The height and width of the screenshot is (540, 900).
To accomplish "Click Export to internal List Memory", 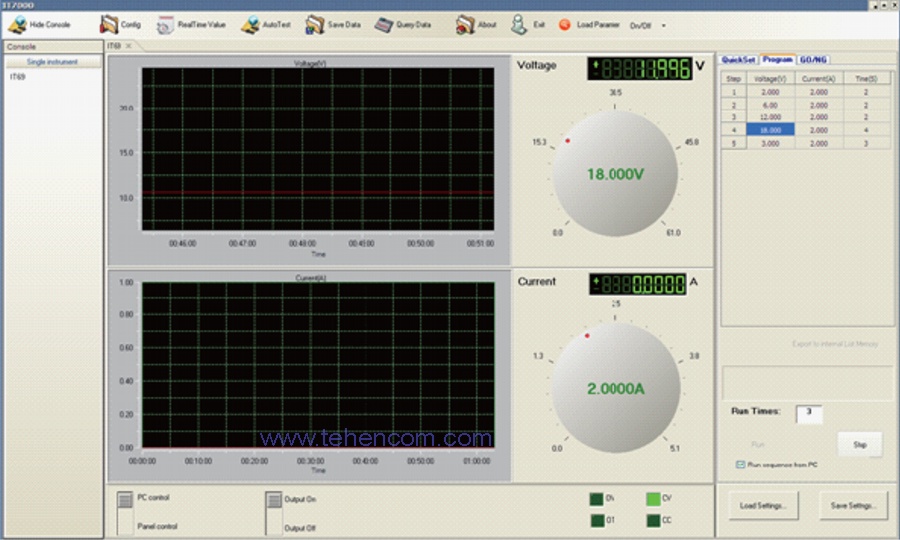I will [835, 344].
